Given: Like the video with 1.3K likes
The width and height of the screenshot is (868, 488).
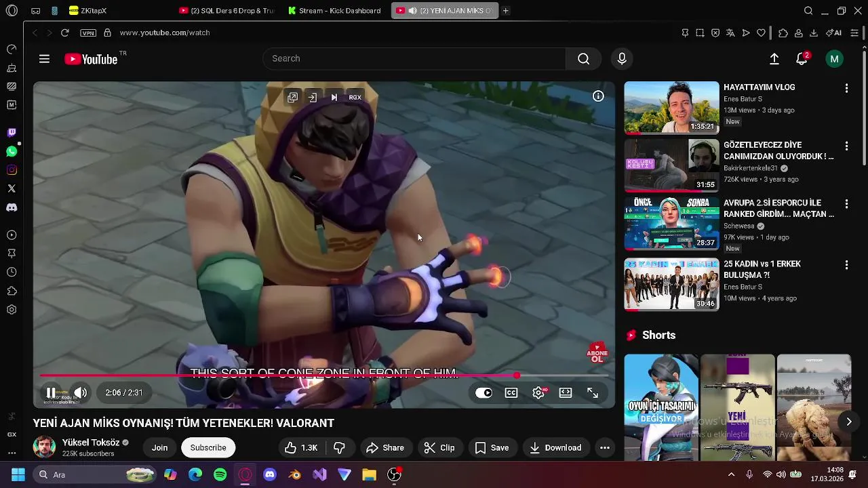Looking at the screenshot, I should point(302,447).
